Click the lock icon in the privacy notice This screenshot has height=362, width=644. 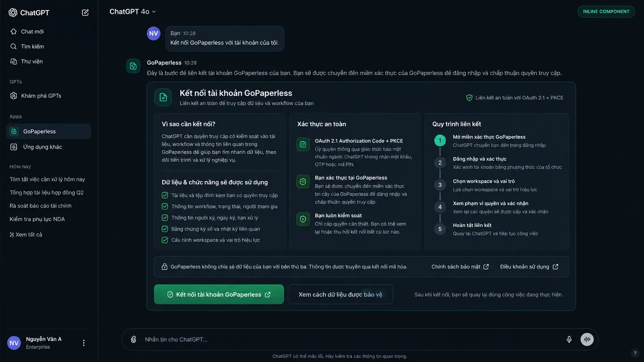[164, 267]
